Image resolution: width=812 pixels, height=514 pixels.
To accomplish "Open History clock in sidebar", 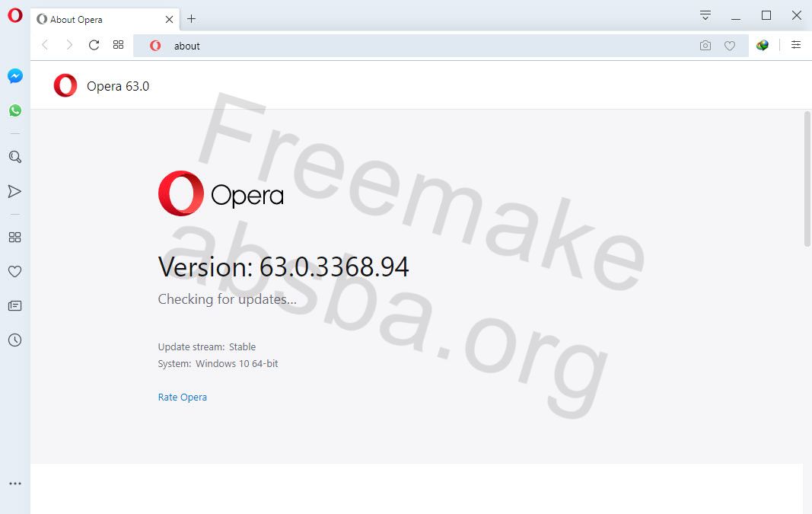I will pyautogui.click(x=15, y=340).
